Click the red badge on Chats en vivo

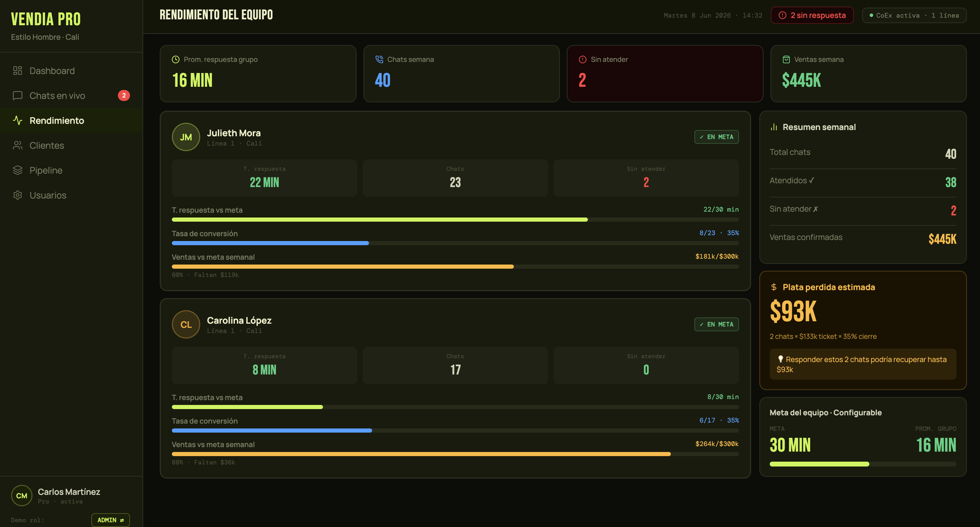(124, 95)
